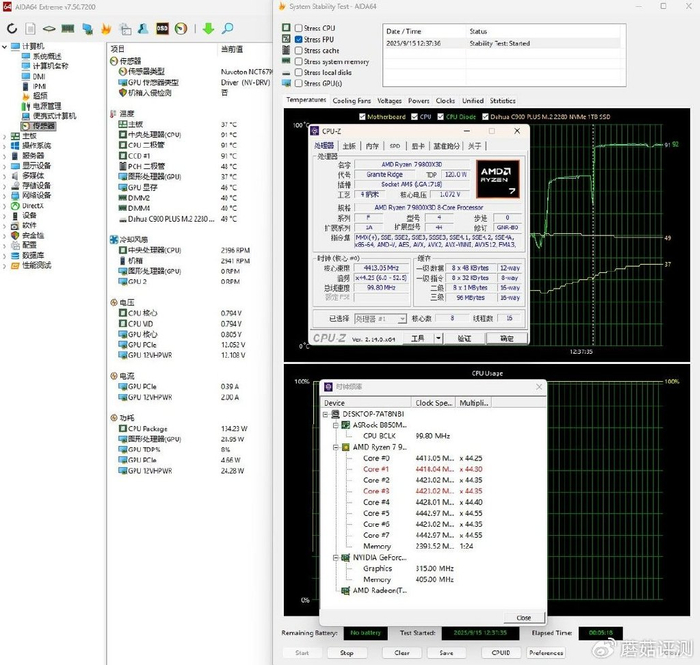Collapse the 计算机 tree node
This screenshot has width=700, height=665.
5,45
